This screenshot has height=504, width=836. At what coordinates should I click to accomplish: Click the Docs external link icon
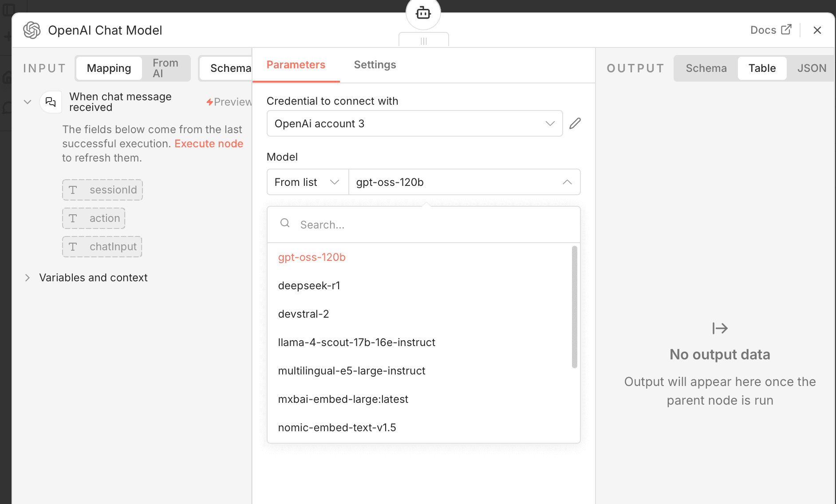click(x=786, y=30)
